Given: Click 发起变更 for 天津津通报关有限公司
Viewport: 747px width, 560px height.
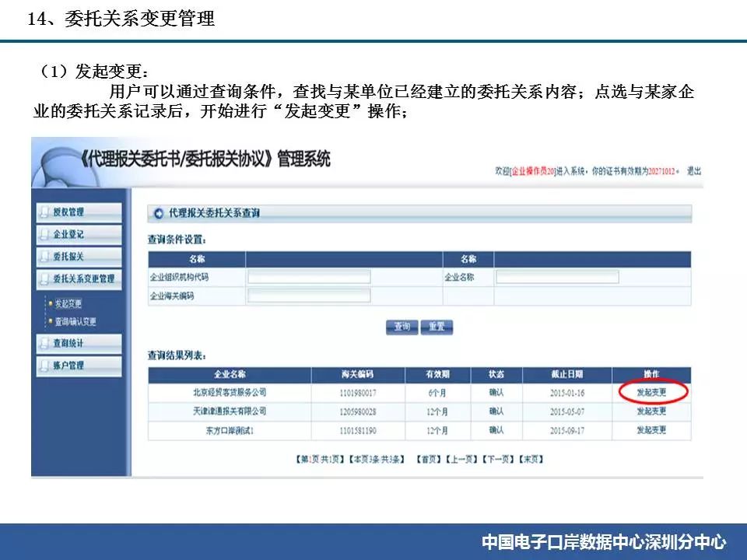Looking at the screenshot, I should coord(651,411).
